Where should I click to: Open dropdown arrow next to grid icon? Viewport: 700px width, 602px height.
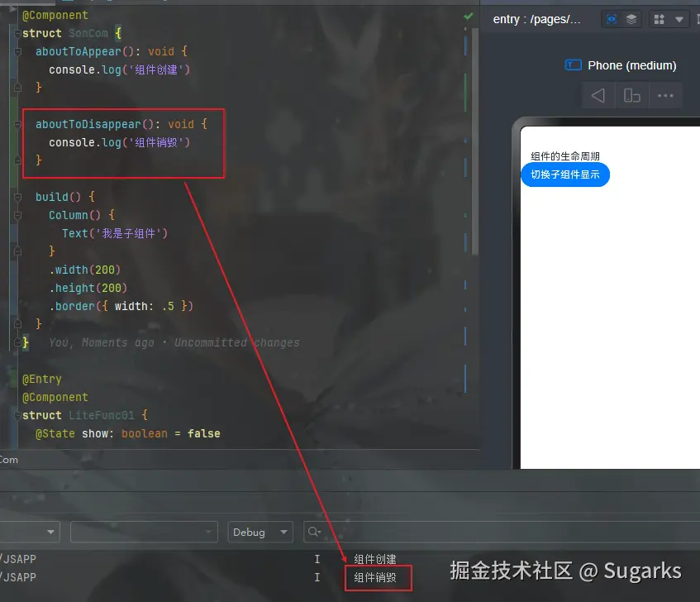click(x=679, y=20)
